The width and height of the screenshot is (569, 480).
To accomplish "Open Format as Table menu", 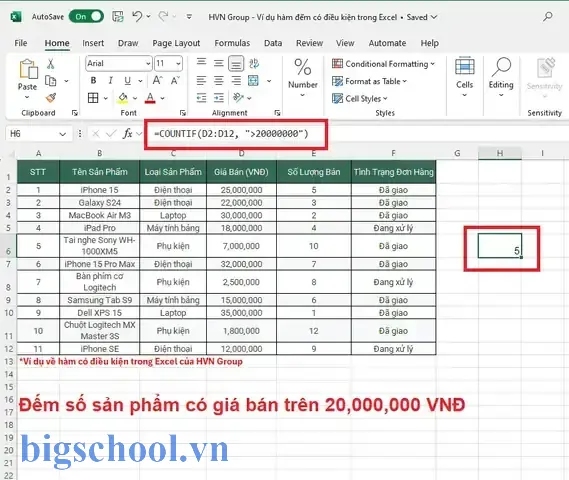I will point(369,81).
